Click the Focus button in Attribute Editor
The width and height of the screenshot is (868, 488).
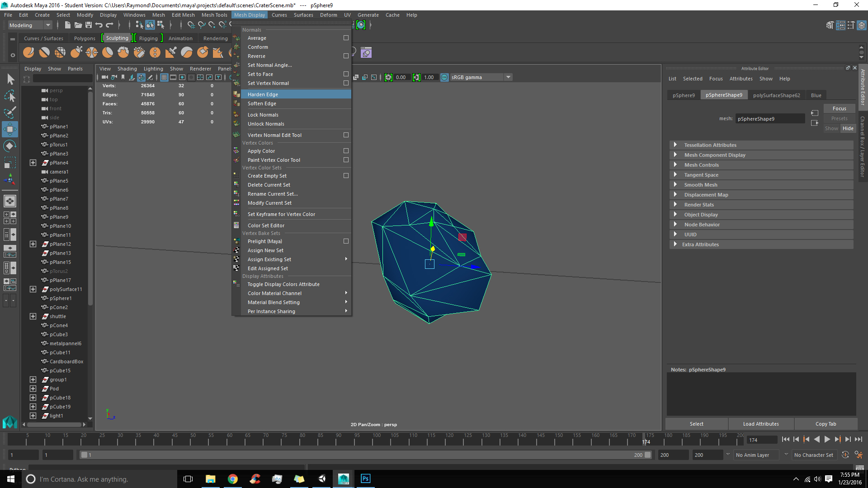(839, 108)
